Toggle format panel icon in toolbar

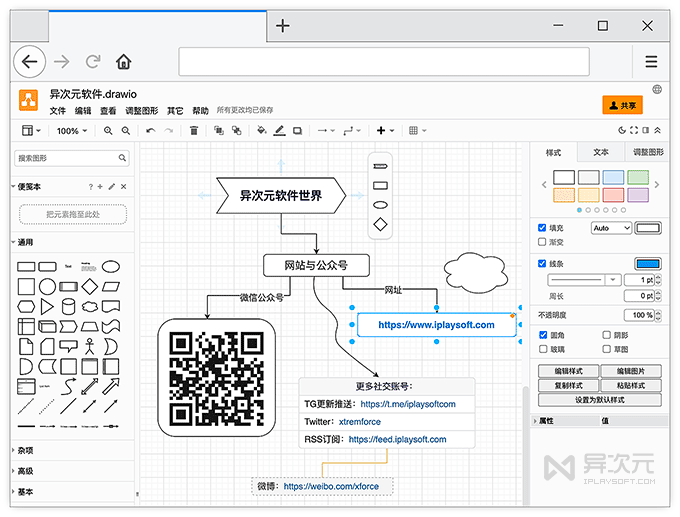click(x=646, y=130)
